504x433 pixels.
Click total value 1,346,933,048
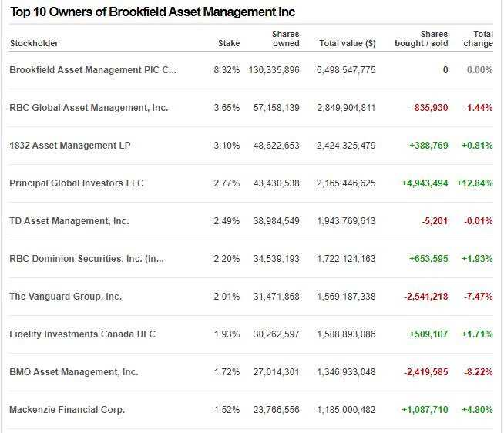[x=346, y=372]
